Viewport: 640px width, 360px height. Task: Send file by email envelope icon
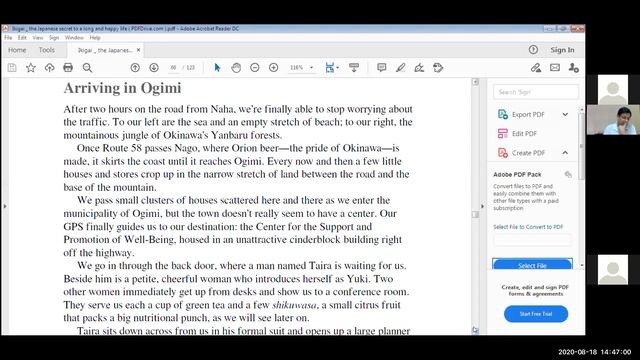pos(555,68)
